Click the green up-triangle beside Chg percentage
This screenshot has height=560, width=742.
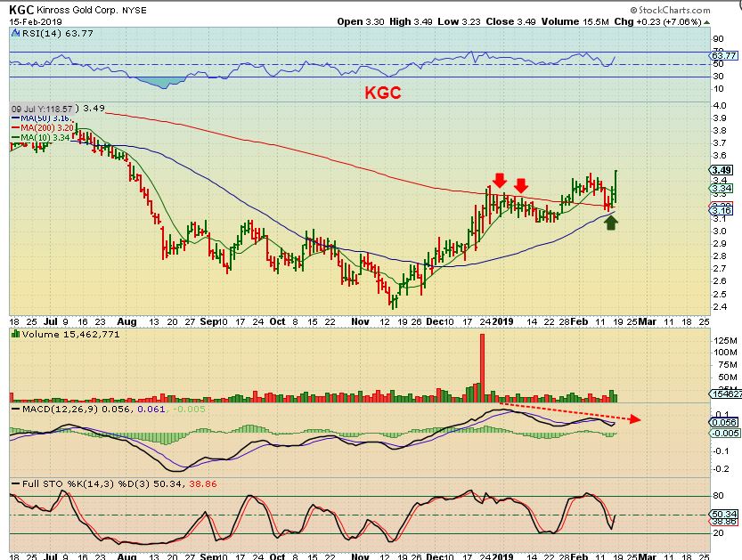706,21
